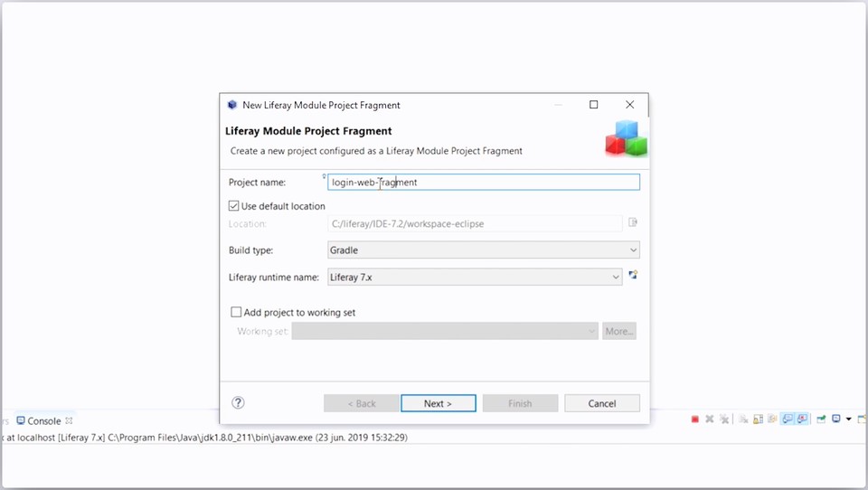Click the Liferay icon in dialog title bar

[232, 105]
